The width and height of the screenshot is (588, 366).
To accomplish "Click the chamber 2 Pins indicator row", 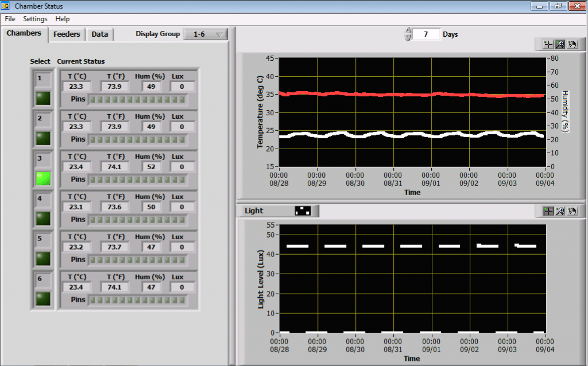I will coord(138,140).
